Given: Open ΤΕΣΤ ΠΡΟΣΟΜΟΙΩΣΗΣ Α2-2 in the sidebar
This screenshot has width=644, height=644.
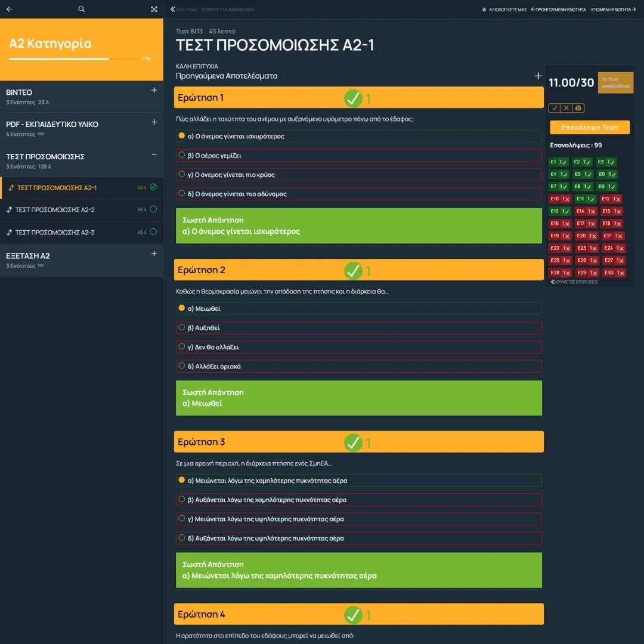Looking at the screenshot, I should tap(82, 210).
